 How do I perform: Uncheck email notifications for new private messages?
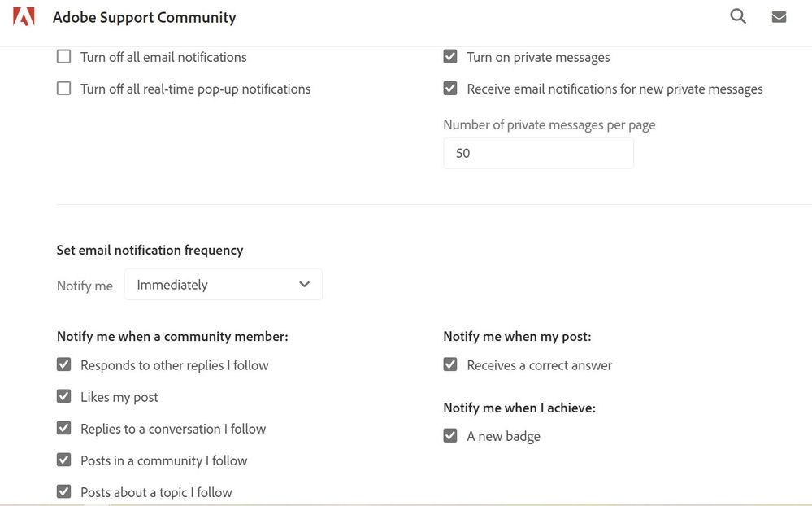450,89
